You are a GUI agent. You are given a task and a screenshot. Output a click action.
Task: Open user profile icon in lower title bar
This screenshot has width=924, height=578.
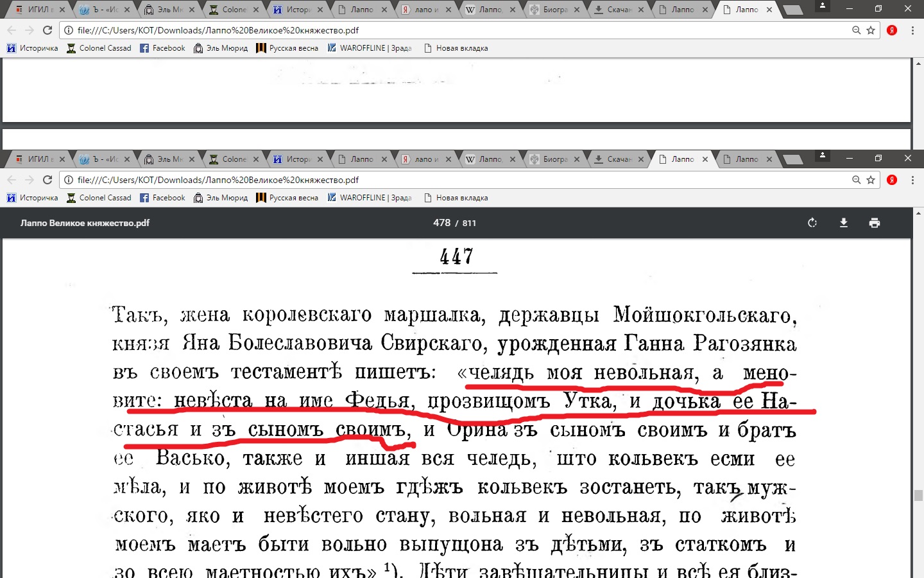823,156
